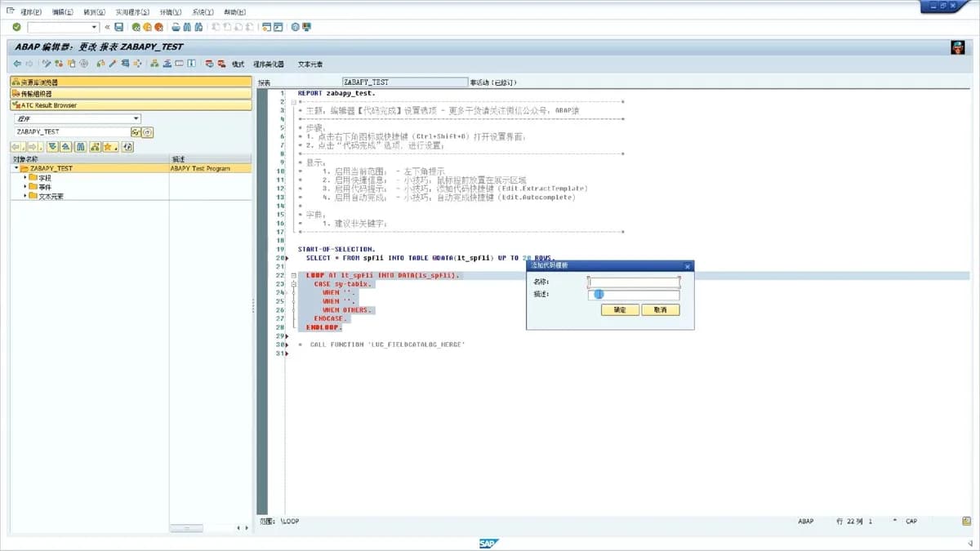The image size is (980, 551).
Task: Click the Display/Change pencil-glasses icon
Action: point(47,64)
